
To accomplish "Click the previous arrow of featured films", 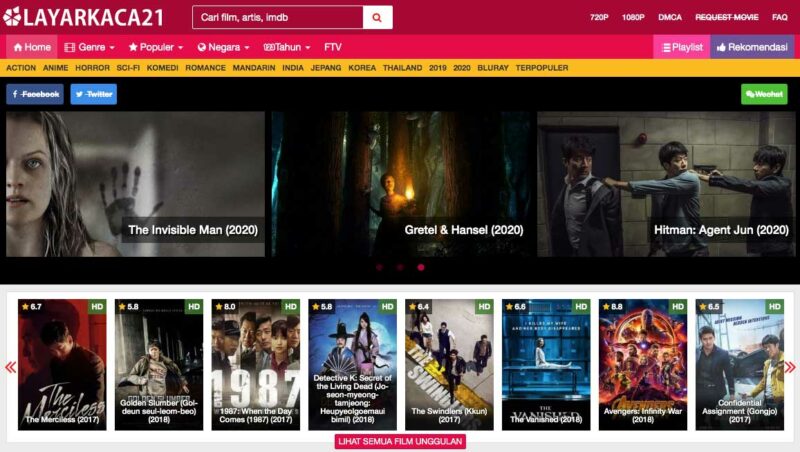I will (10, 367).
